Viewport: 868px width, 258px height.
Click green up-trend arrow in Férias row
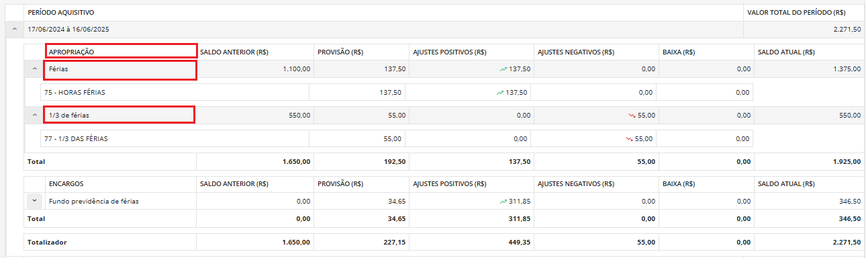pyautogui.click(x=503, y=69)
